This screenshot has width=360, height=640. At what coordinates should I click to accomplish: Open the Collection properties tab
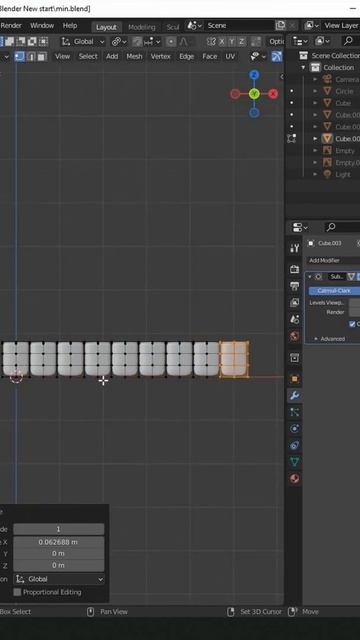294,358
